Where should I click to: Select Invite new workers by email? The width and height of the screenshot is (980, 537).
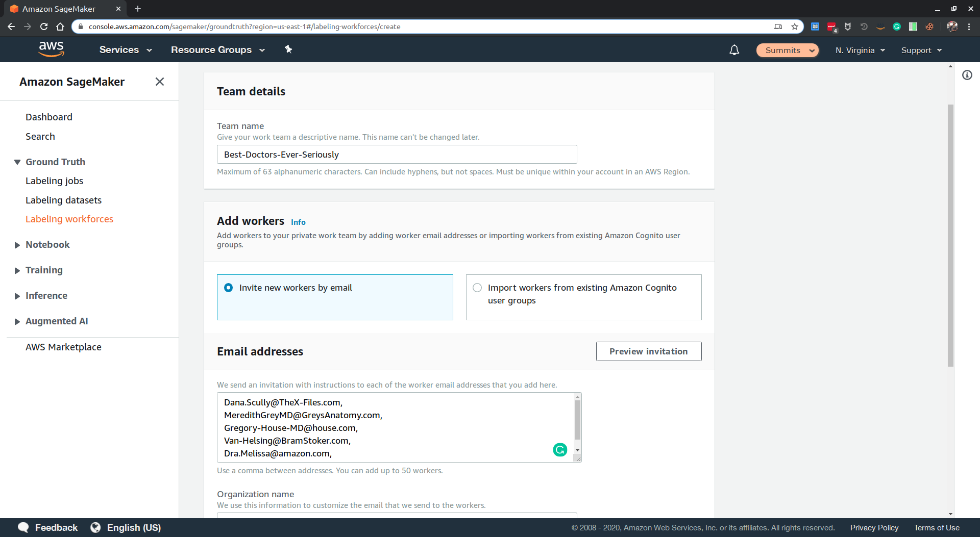pyautogui.click(x=335, y=297)
